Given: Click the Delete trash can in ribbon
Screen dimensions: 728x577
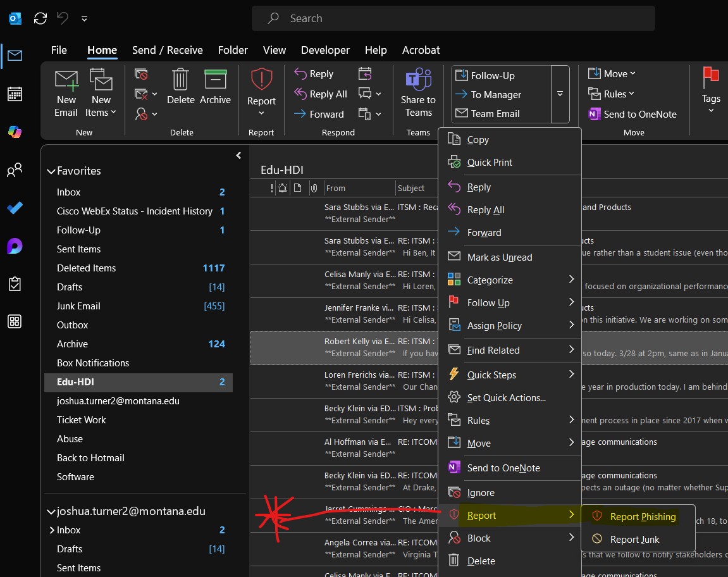Looking at the screenshot, I should [181, 87].
